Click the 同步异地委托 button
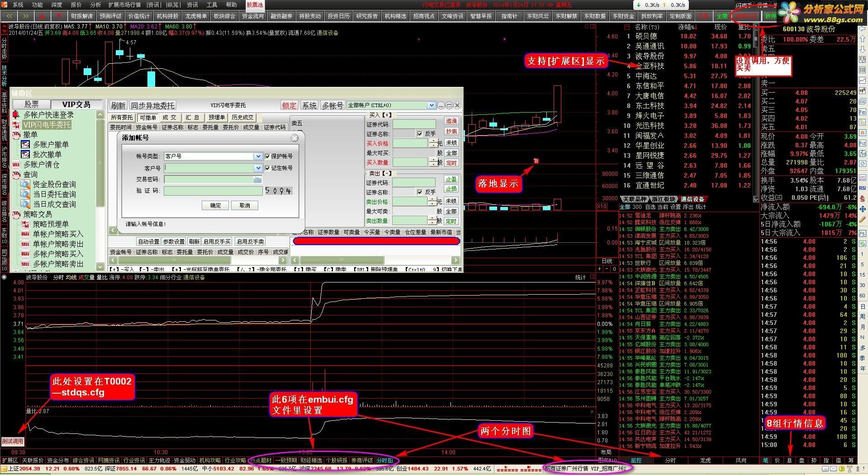The height and width of the screenshot is (475, 868). (x=152, y=105)
